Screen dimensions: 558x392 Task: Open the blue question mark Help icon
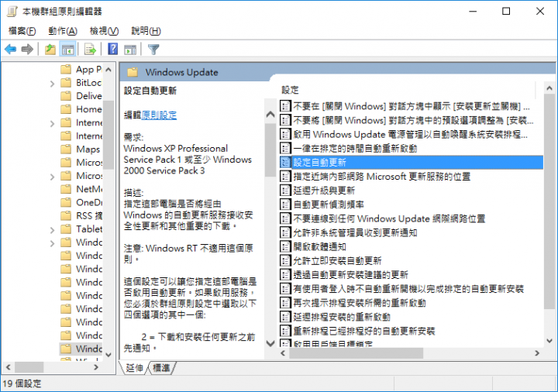(x=113, y=49)
